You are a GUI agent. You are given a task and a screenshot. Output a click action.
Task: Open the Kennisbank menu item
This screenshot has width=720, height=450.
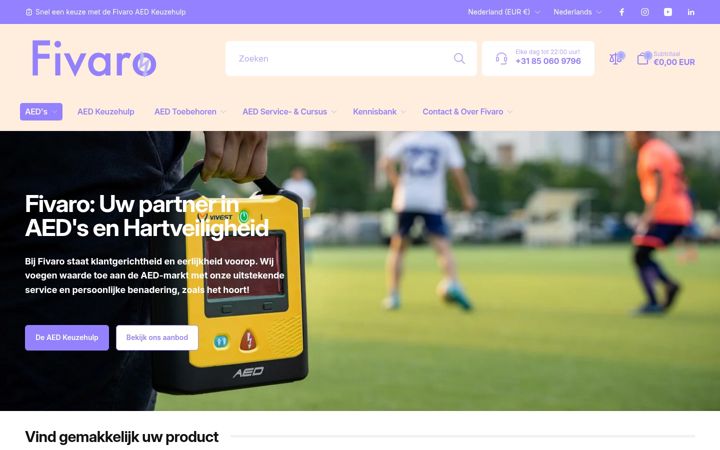tap(379, 112)
